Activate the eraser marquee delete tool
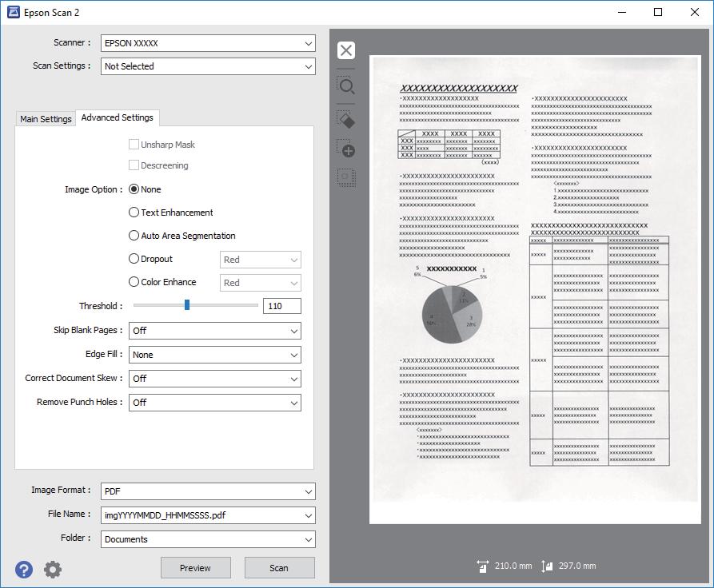 coord(346,120)
